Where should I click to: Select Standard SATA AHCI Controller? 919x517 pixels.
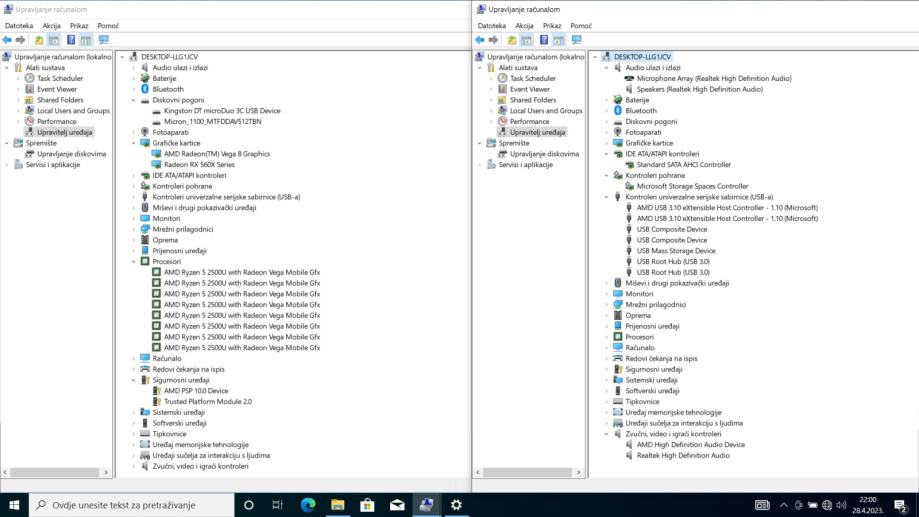[684, 165]
